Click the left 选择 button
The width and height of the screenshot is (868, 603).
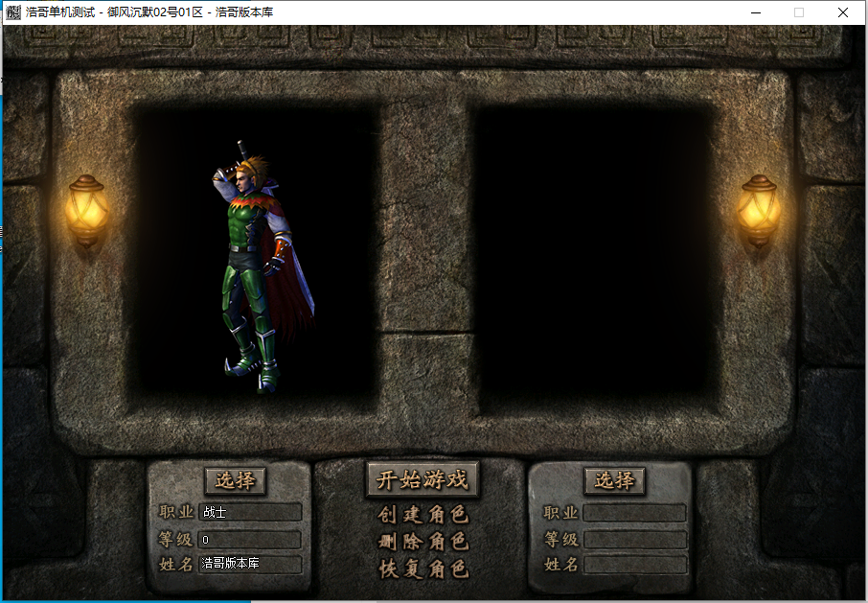(236, 480)
